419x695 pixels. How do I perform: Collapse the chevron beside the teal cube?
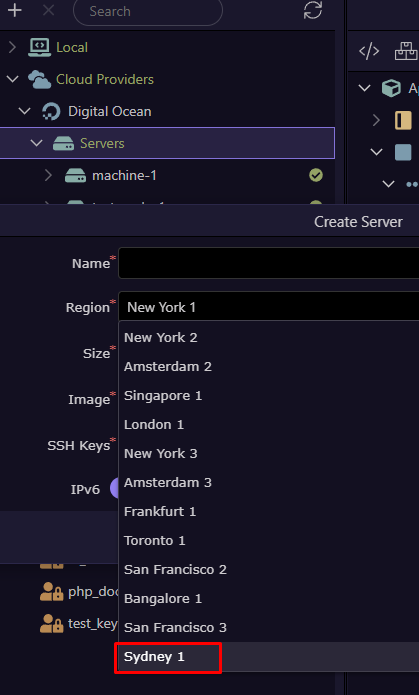[364, 88]
